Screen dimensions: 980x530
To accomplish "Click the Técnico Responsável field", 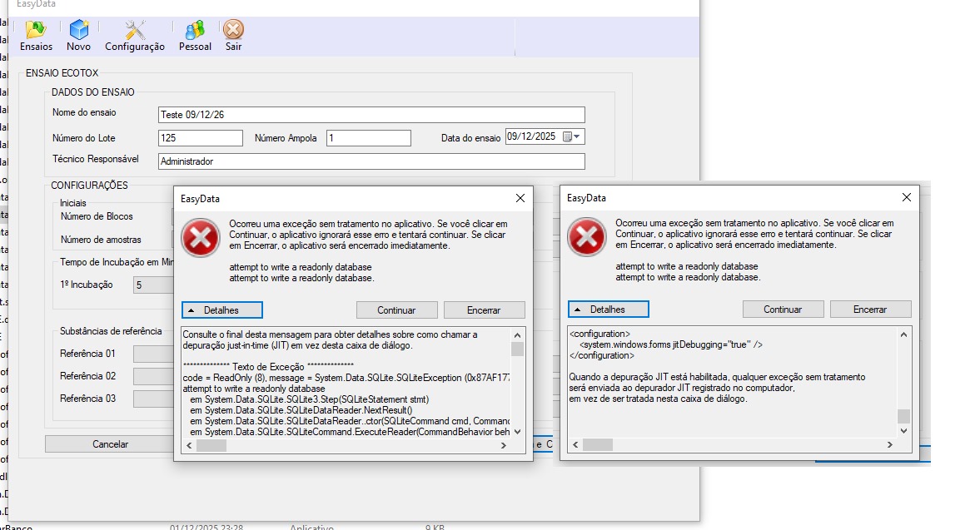I will [x=371, y=161].
